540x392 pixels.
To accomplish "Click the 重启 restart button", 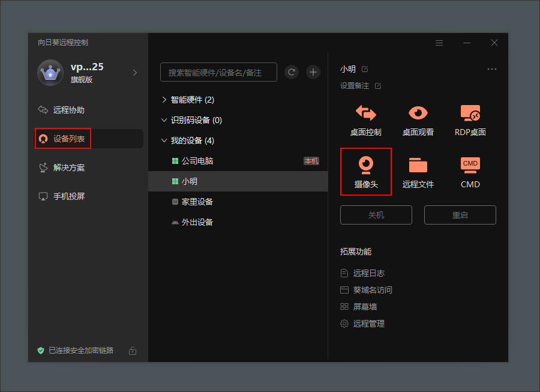I will (x=460, y=215).
